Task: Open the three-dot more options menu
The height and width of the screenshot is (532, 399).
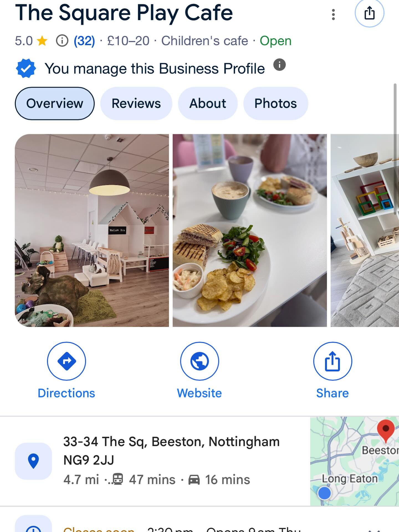Action: (x=333, y=14)
